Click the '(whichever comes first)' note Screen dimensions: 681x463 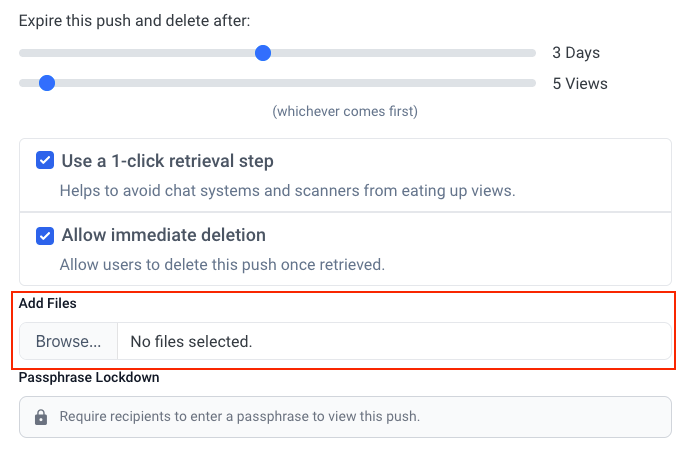pos(345,112)
